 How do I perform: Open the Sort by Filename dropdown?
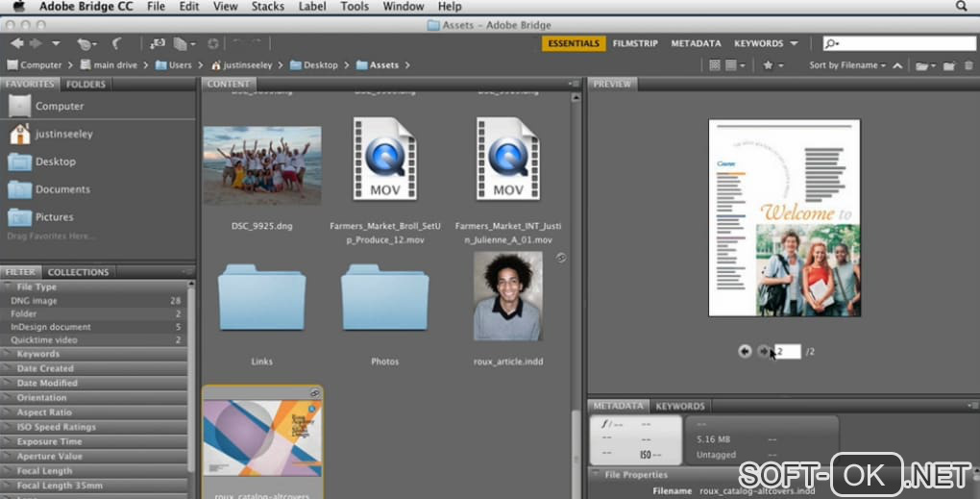point(846,65)
